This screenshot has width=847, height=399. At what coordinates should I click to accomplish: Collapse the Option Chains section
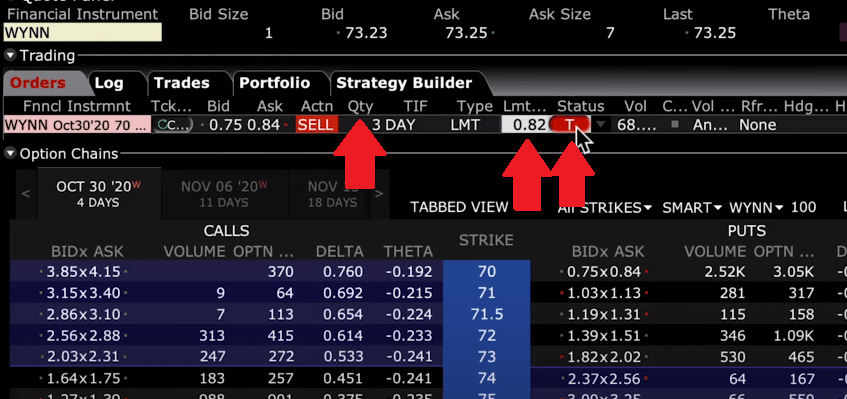pos(10,154)
